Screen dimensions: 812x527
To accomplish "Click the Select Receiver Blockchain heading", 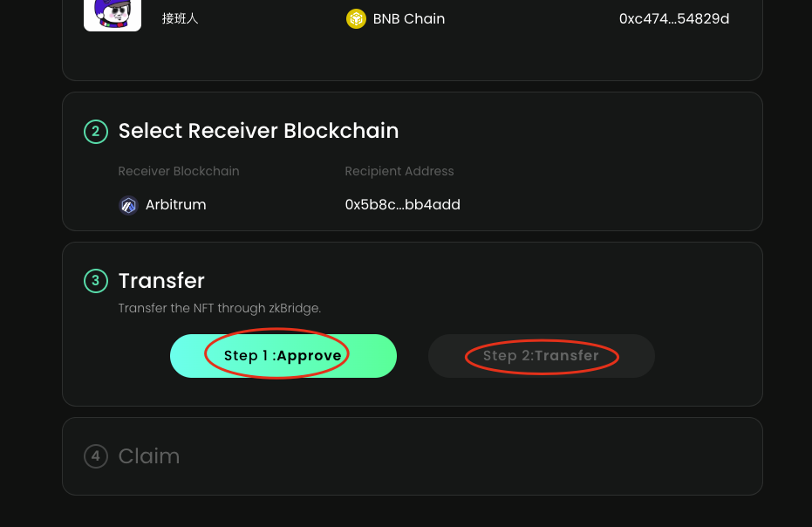I will 258,131.
